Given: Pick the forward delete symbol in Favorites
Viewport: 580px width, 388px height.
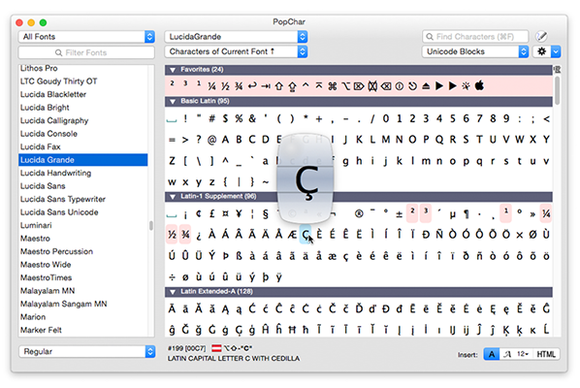Looking at the screenshot, I should (x=359, y=86).
